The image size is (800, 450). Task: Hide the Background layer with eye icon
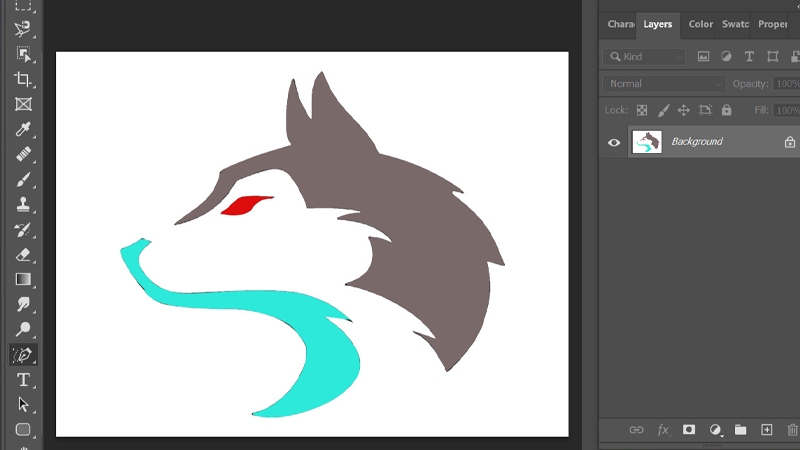(x=614, y=142)
